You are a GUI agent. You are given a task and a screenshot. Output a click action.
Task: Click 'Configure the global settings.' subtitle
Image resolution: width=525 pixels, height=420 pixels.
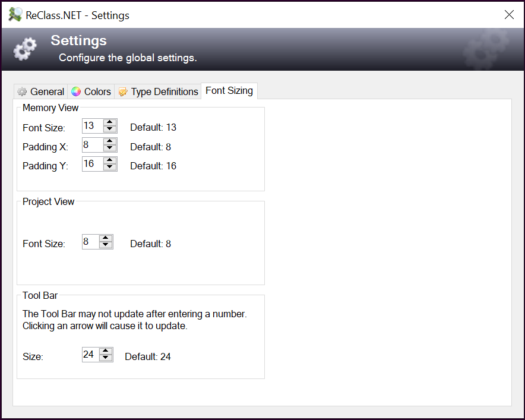click(128, 58)
